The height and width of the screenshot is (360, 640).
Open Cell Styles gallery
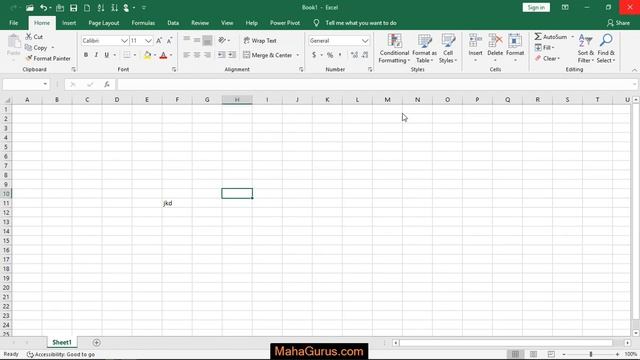(448, 49)
